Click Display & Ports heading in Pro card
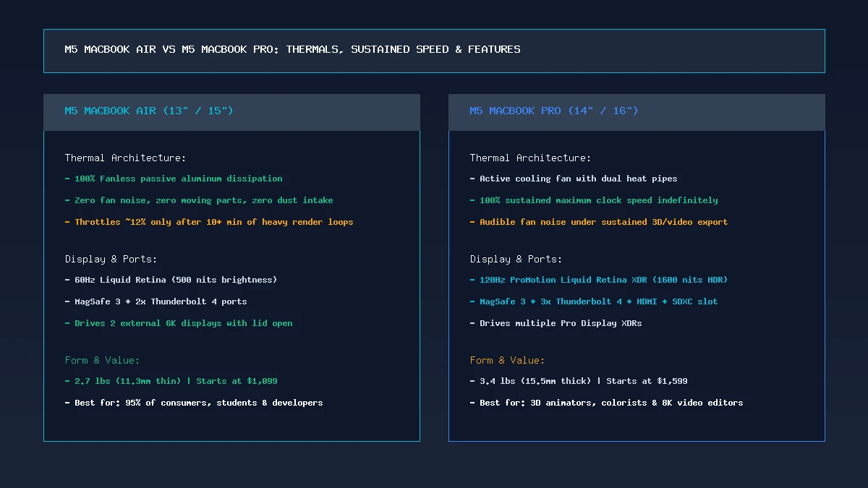Image resolution: width=868 pixels, height=488 pixels. [516, 259]
